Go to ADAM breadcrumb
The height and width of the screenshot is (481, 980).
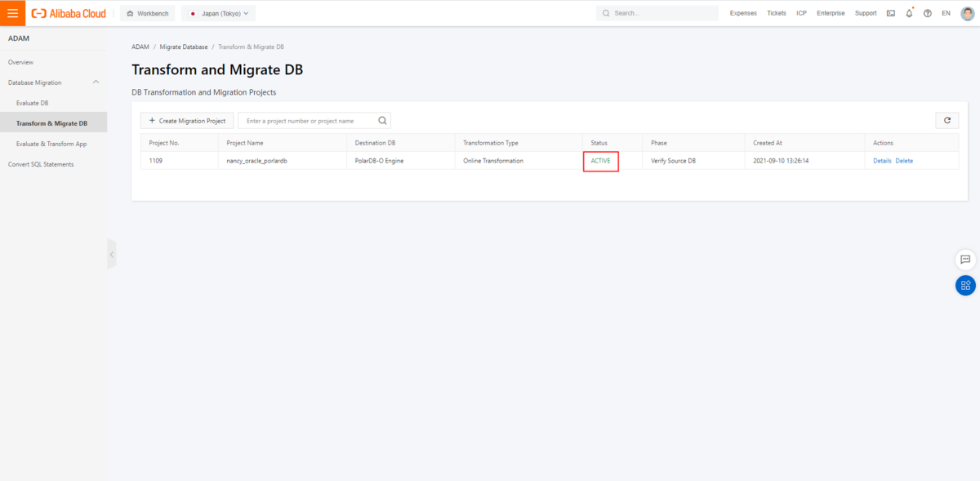[x=140, y=47]
